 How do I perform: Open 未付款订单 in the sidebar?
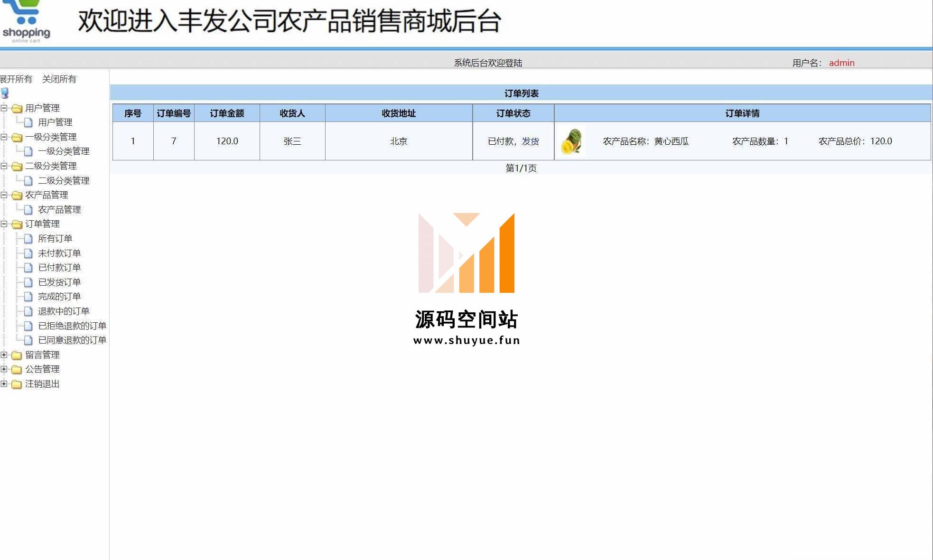point(59,253)
